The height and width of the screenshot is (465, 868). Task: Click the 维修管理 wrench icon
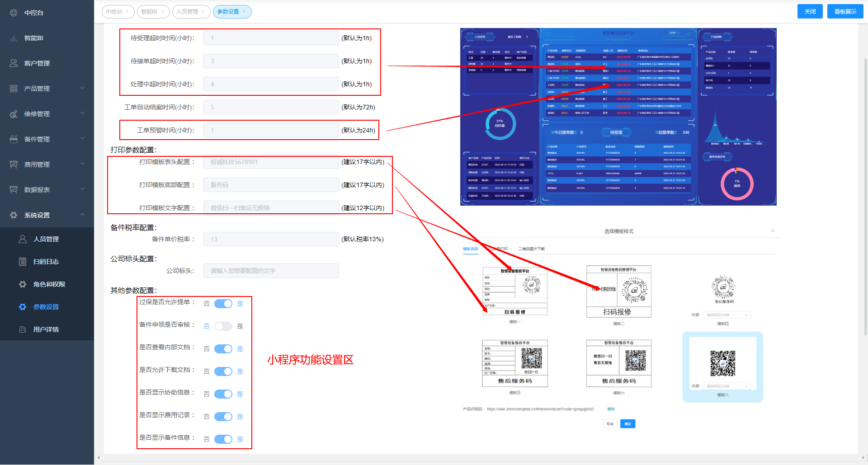coord(14,114)
